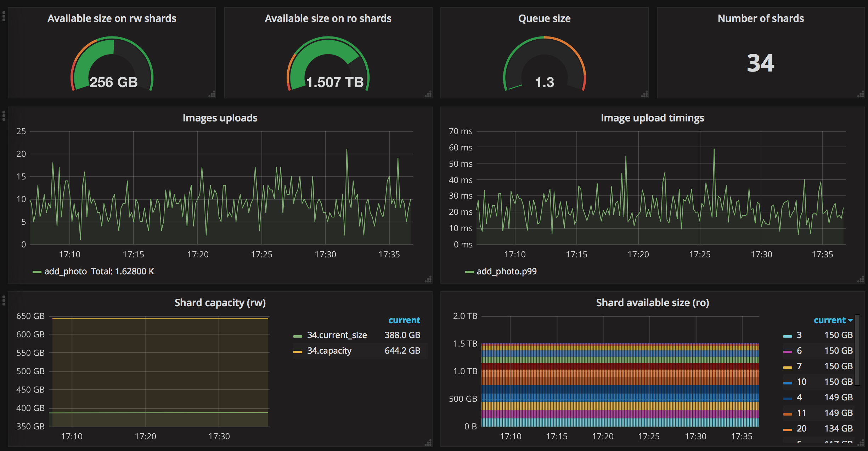Toggle shard 10 series in ro legend
The image size is (868, 451).
pos(802,382)
